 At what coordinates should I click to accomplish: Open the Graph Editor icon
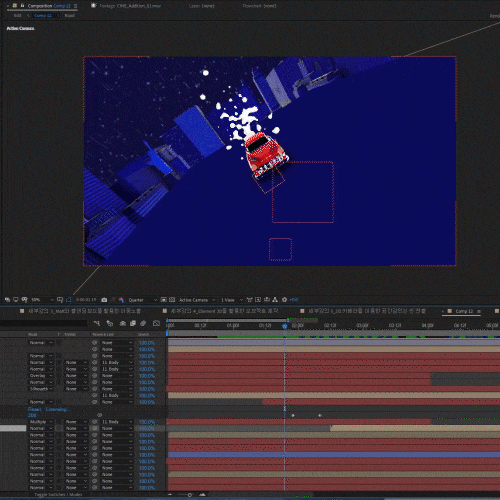(156, 323)
